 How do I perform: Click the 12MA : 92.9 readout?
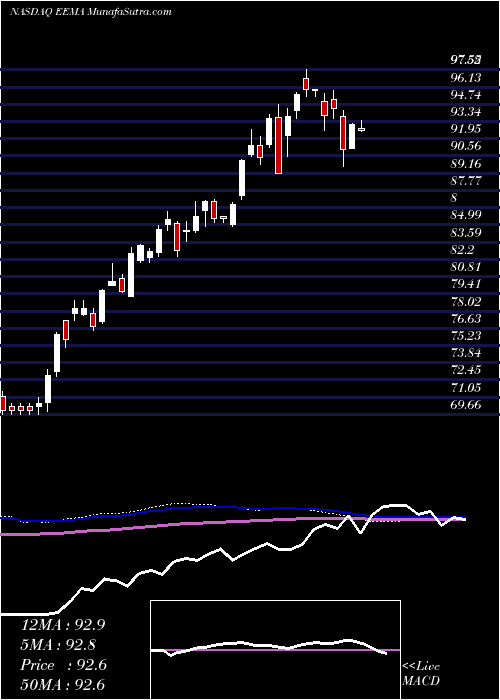coord(63,625)
